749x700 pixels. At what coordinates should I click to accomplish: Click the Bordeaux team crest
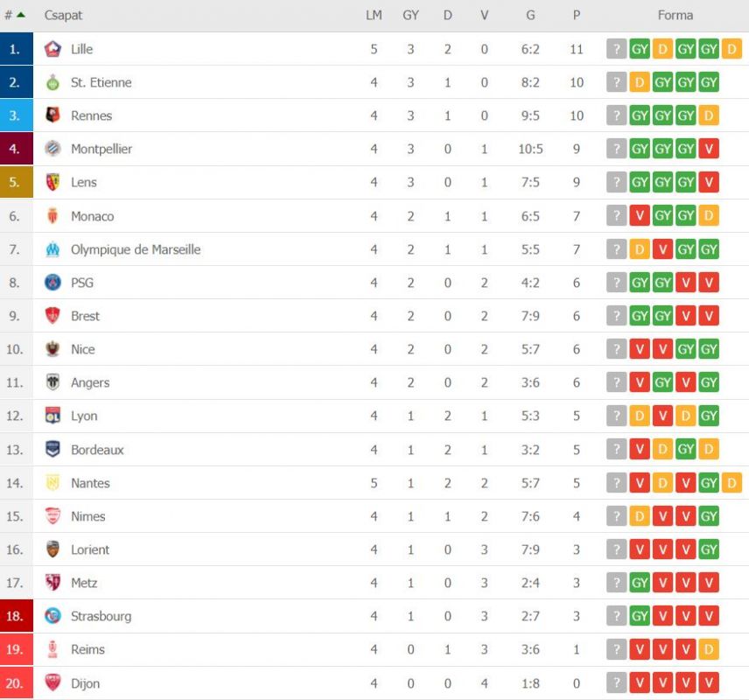click(x=52, y=449)
